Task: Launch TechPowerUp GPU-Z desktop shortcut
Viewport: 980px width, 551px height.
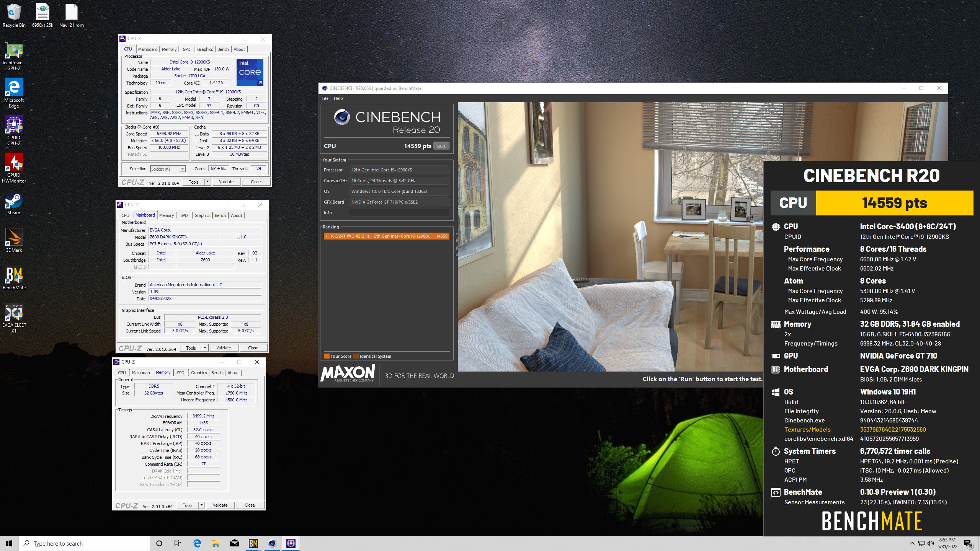Action: (x=14, y=57)
